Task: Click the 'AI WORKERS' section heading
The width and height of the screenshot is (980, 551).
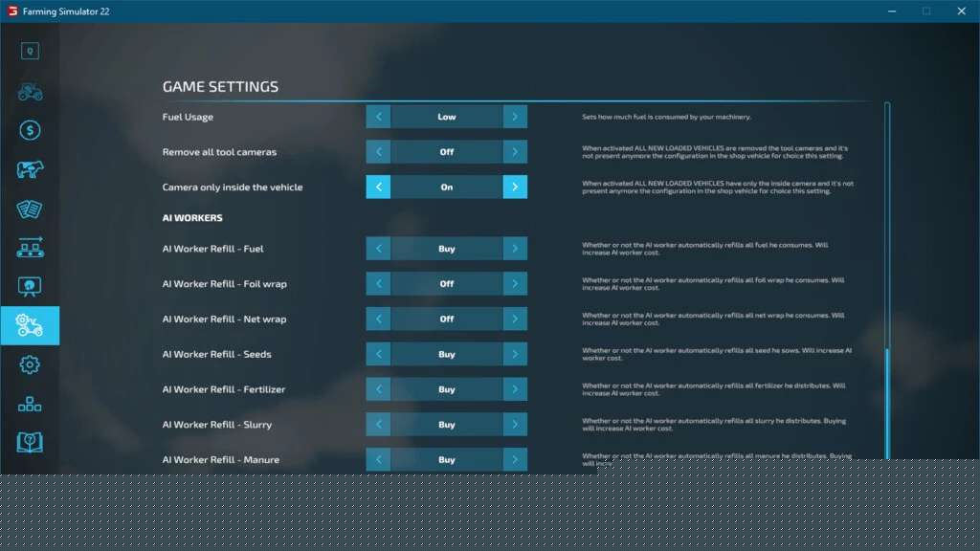Action: pos(192,218)
